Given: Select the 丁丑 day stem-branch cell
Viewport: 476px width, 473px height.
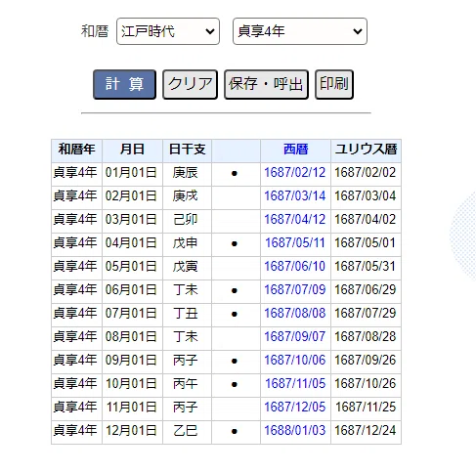Looking at the screenshot, I should click(187, 314).
